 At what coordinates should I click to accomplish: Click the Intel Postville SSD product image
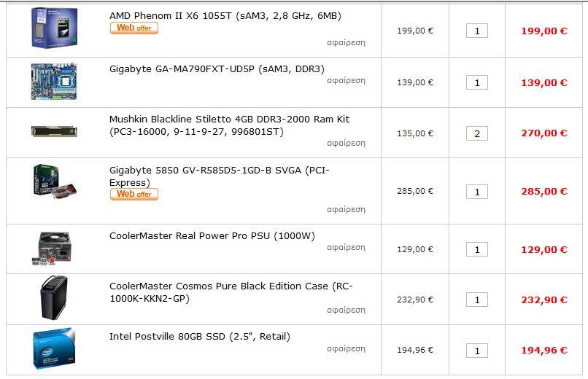point(53,349)
